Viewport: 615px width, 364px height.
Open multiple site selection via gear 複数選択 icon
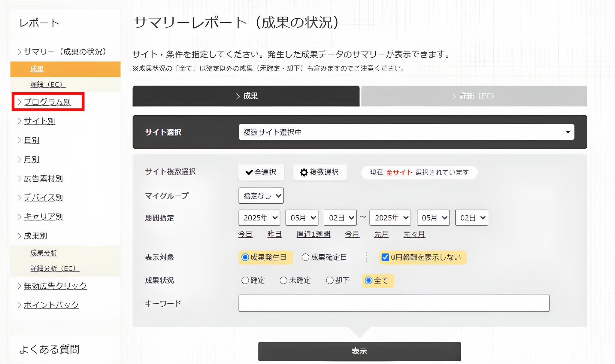pyautogui.click(x=319, y=172)
